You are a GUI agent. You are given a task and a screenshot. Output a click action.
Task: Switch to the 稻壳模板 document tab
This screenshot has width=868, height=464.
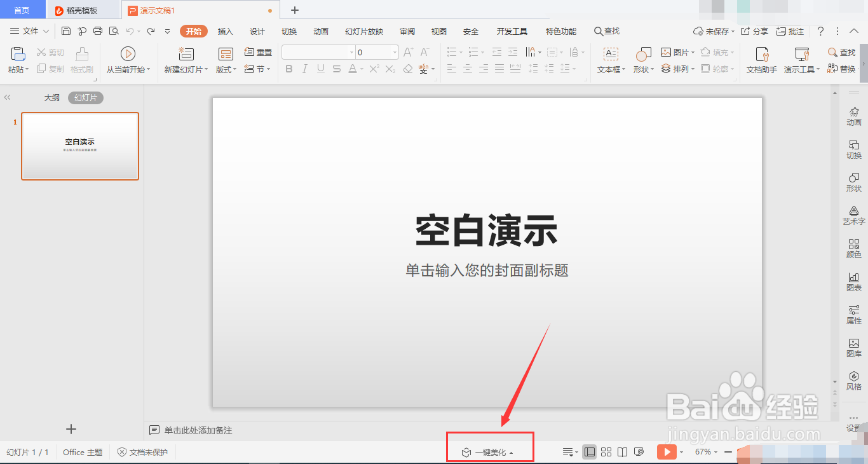(x=81, y=10)
